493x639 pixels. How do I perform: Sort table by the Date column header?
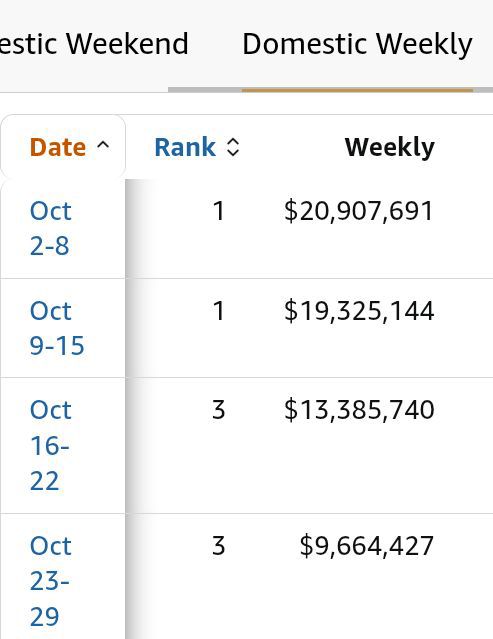click(x=58, y=147)
